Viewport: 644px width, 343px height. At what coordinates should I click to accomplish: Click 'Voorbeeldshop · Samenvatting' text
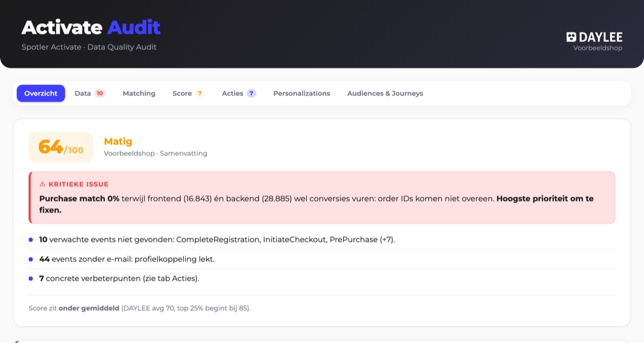point(155,153)
